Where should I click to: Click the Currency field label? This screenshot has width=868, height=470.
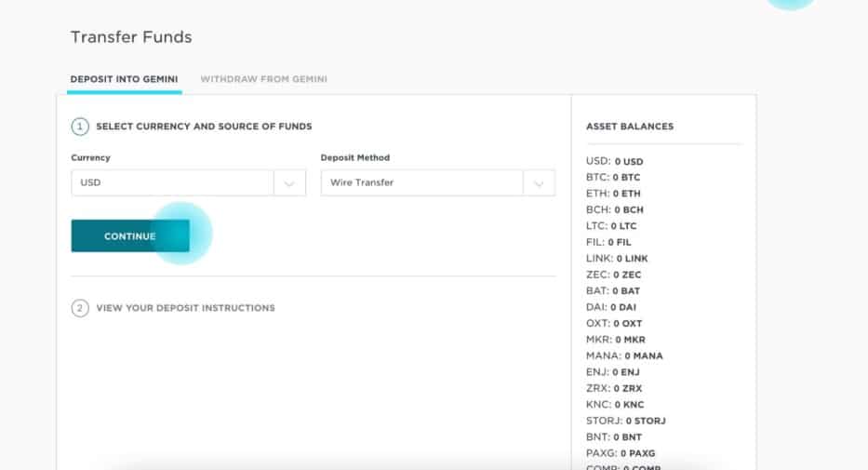[91, 158]
